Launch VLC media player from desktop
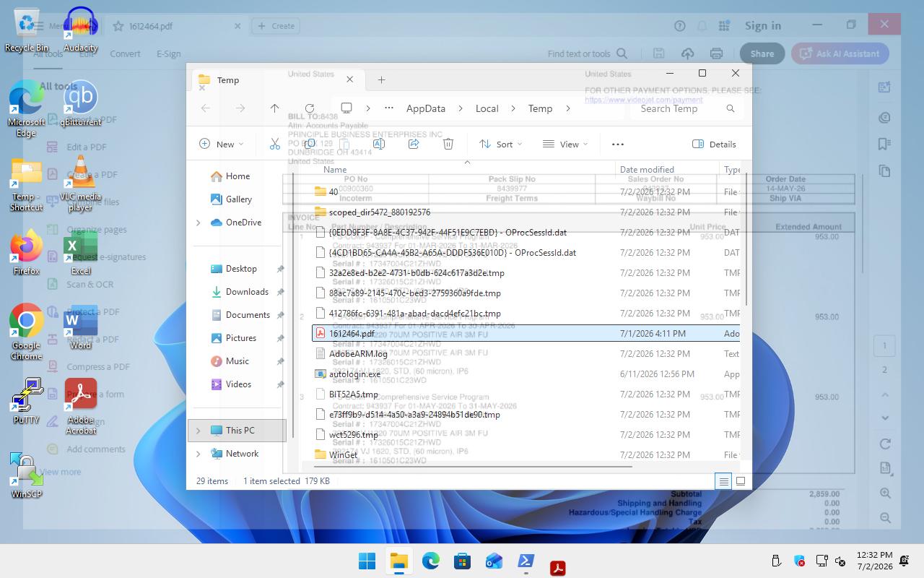Screen dimensions: 924x578 [80, 184]
